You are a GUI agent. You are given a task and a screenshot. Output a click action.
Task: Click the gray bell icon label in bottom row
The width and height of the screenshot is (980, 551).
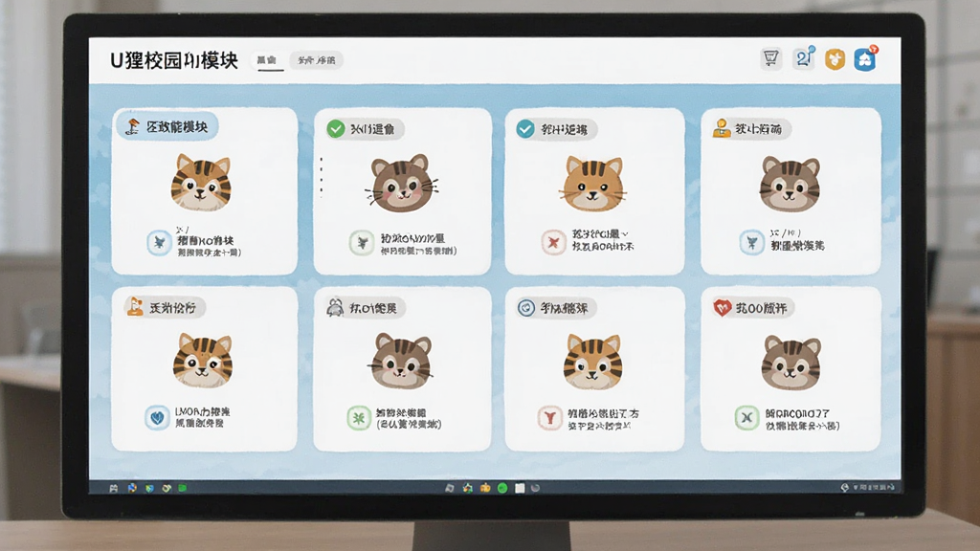[366, 307]
